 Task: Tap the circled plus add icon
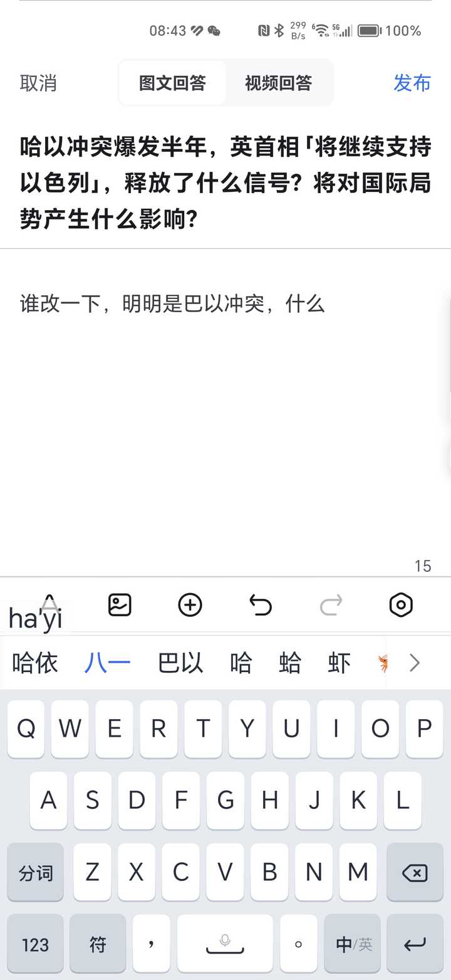click(x=190, y=605)
